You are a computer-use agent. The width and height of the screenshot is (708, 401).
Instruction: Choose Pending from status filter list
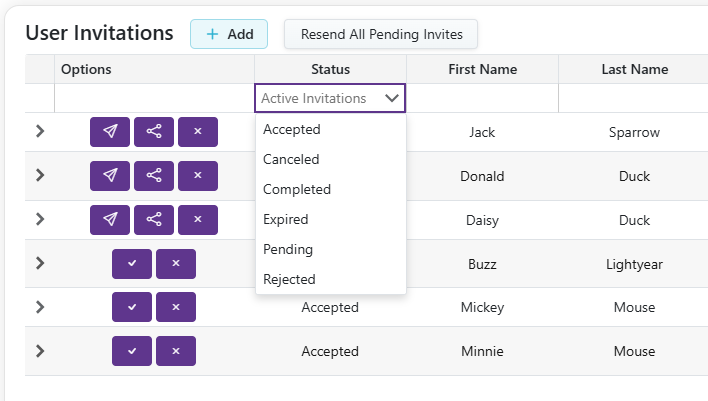(x=331, y=249)
